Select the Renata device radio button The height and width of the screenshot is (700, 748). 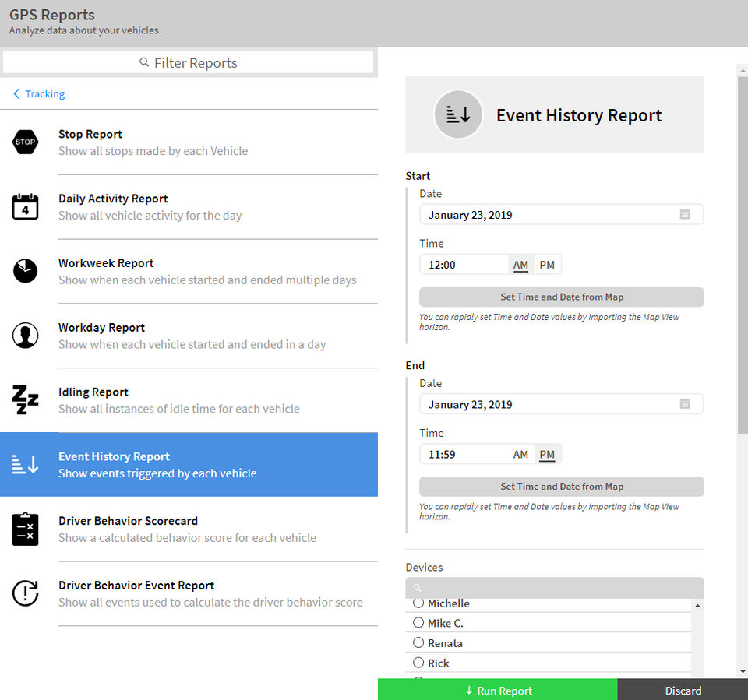point(418,642)
